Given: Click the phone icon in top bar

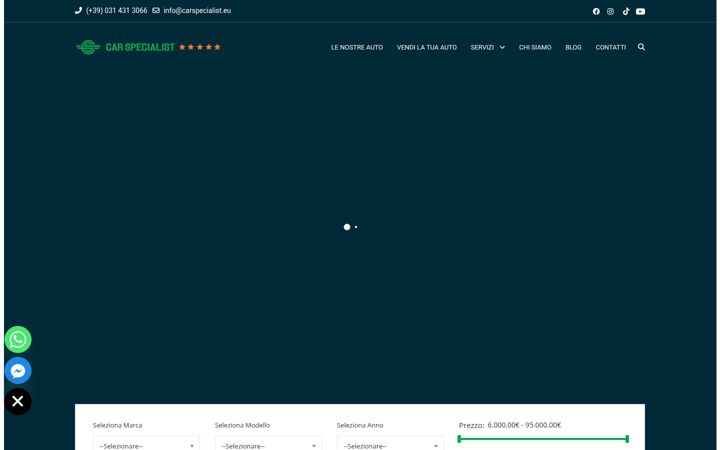Looking at the screenshot, I should 78,10.
